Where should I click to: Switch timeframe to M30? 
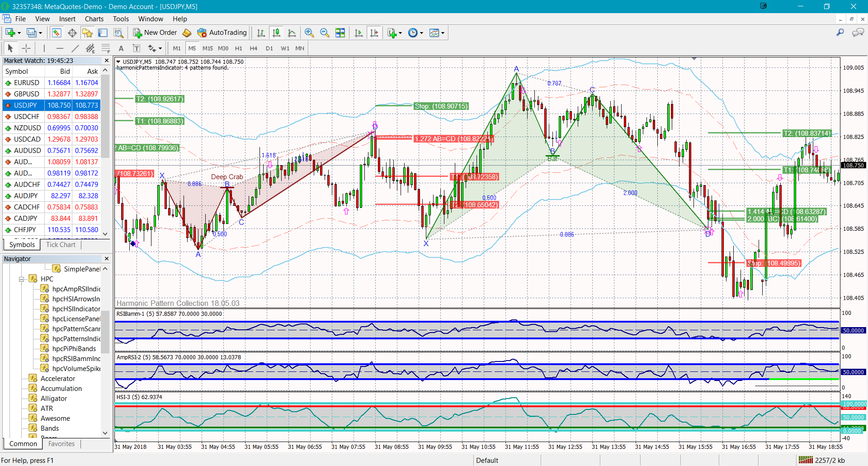click(x=223, y=48)
